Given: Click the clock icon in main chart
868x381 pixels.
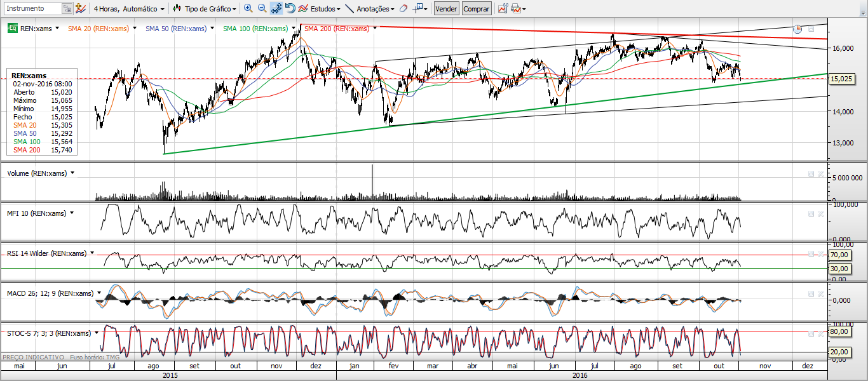Looking at the screenshot, I should click(798, 29).
